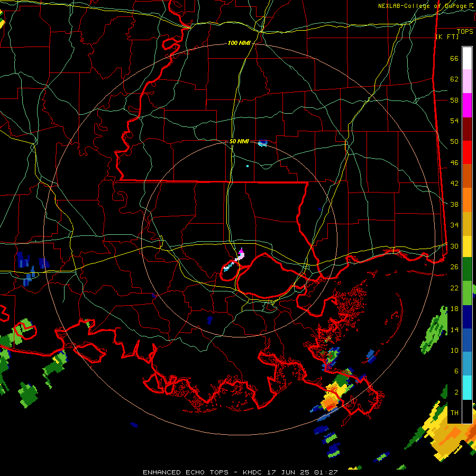Click the 50 value on the scale

point(454,142)
